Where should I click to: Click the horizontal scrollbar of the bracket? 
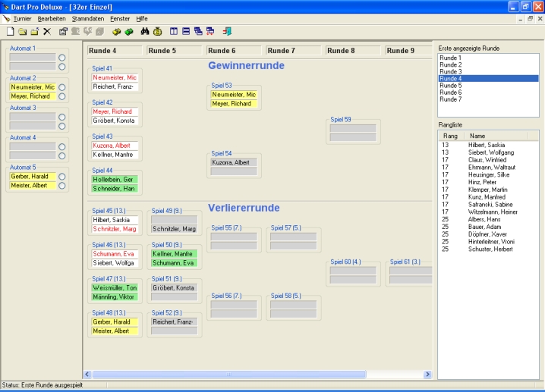(258, 375)
